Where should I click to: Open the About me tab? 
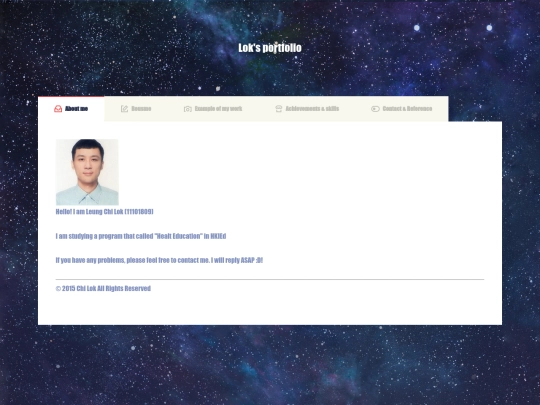coord(71,109)
